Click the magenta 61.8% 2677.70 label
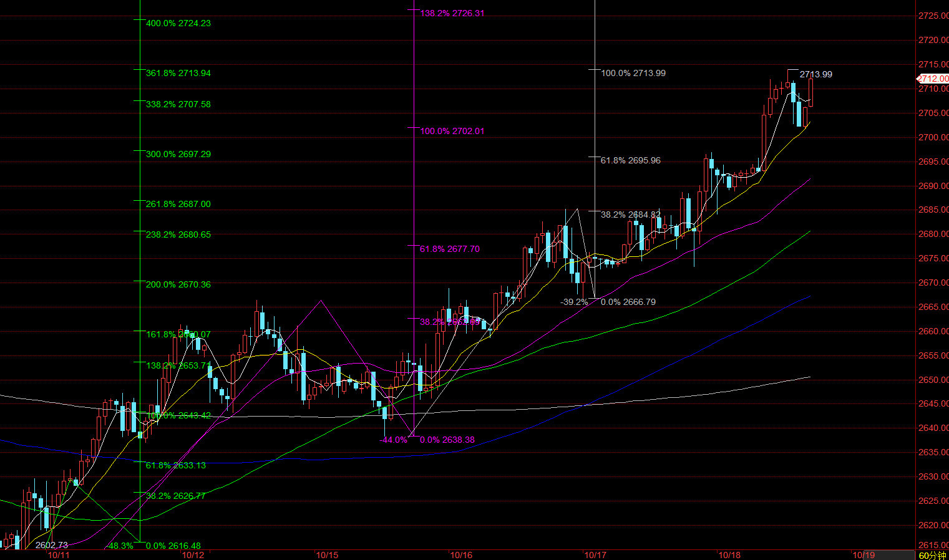949x560 pixels. click(450, 249)
